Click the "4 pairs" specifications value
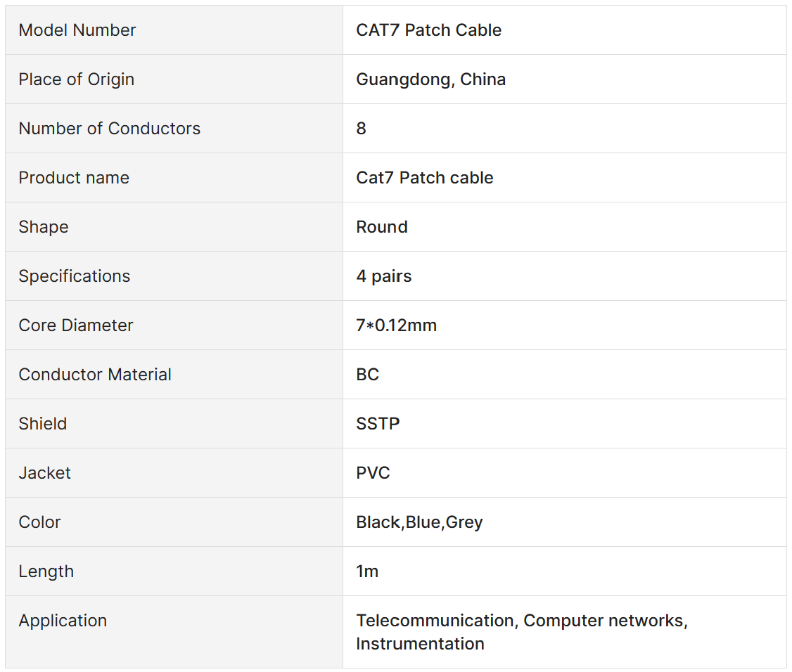Screen dimensions: 792x672 383,276
